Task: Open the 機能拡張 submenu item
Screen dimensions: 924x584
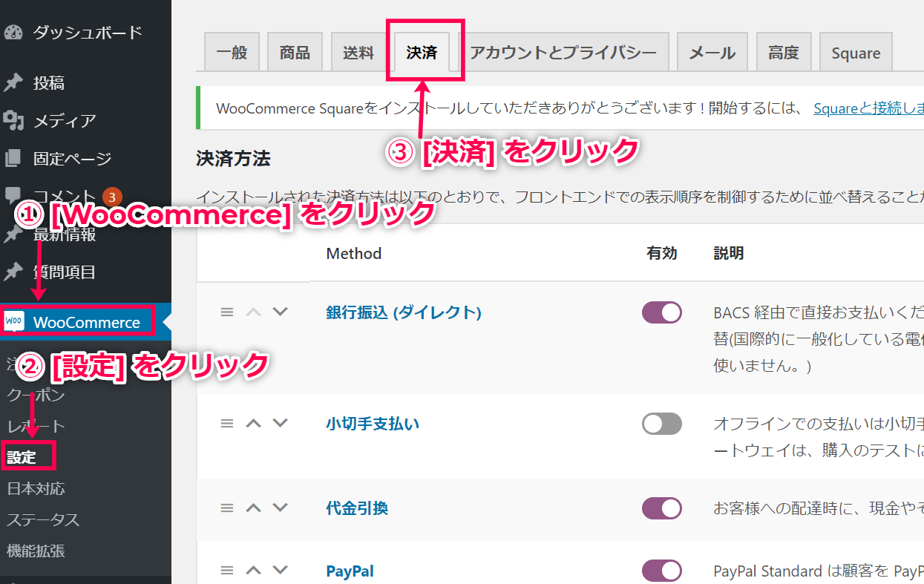Action: pos(36,551)
